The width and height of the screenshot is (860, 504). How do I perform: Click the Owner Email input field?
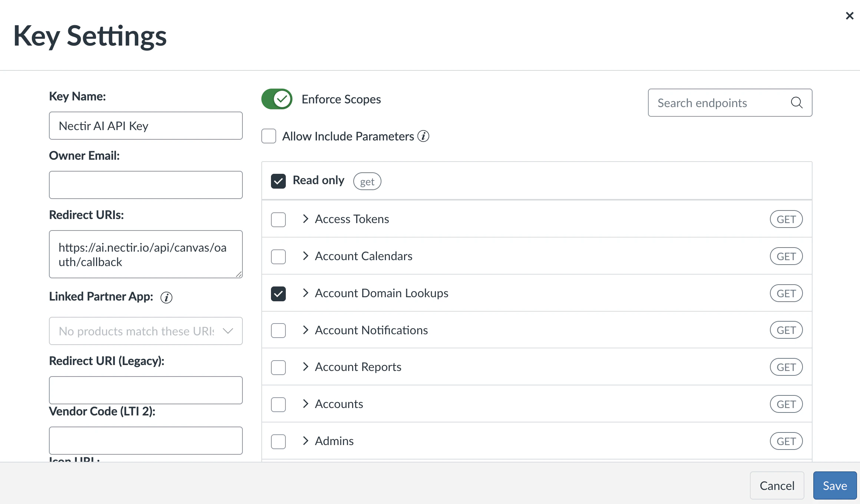coord(146,185)
